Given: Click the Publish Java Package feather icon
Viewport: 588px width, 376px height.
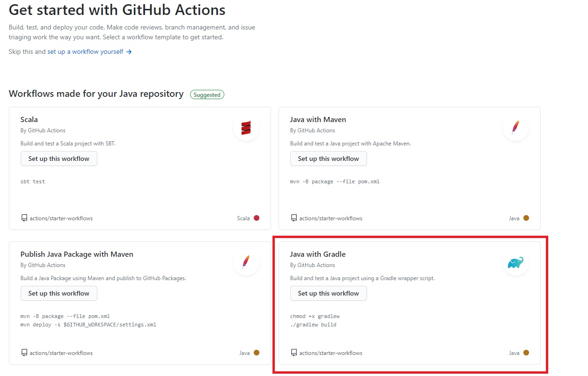Looking at the screenshot, I should 246,262.
